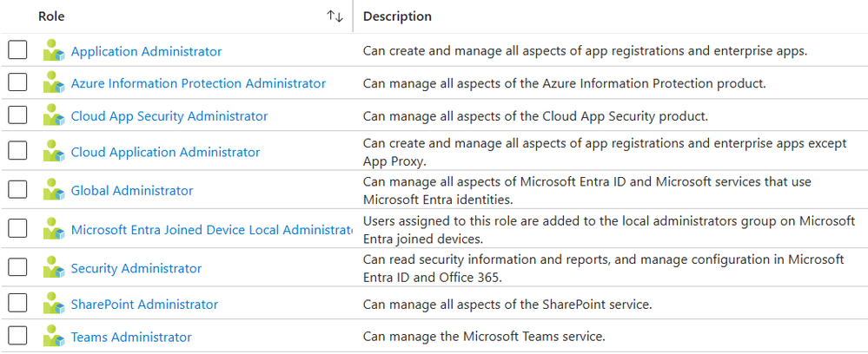Open the SharePoint Administrator role link
Image resolution: width=868 pixels, height=354 pixels.
coord(144,305)
